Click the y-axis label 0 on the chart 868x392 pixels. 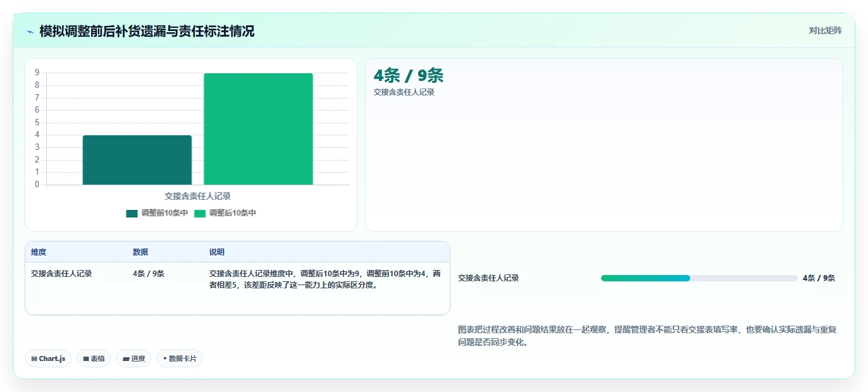(37, 185)
